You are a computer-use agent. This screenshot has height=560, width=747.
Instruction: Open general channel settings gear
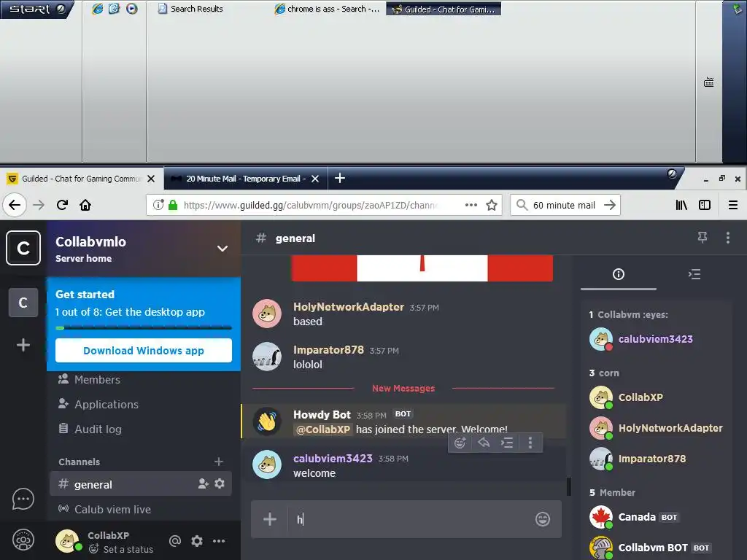click(220, 484)
